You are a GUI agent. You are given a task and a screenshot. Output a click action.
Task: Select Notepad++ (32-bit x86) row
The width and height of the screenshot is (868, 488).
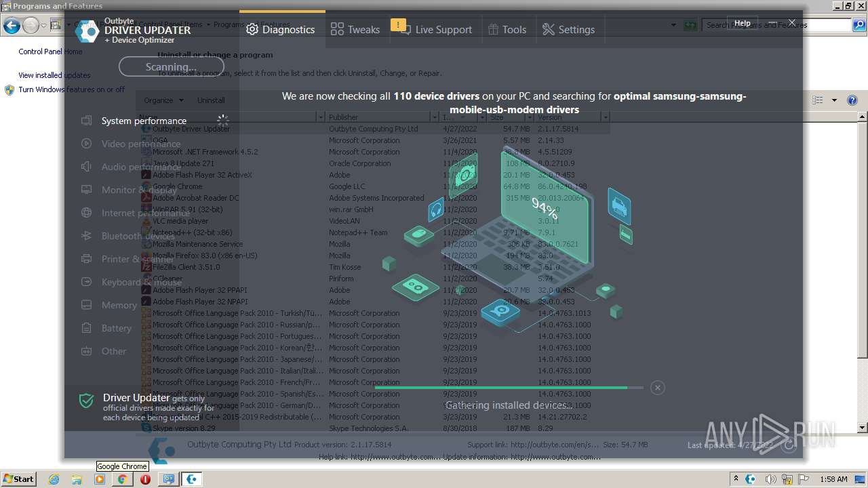tap(373, 232)
